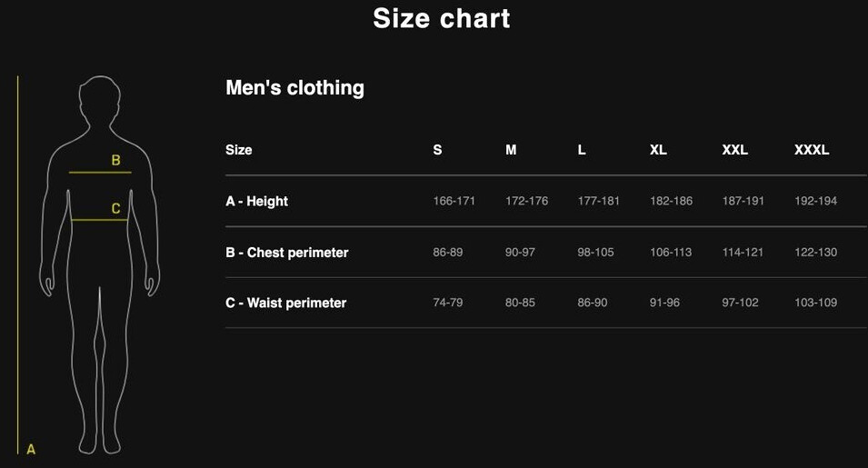Click the yellow A height label
868x468 pixels.
[x=31, y=449]
